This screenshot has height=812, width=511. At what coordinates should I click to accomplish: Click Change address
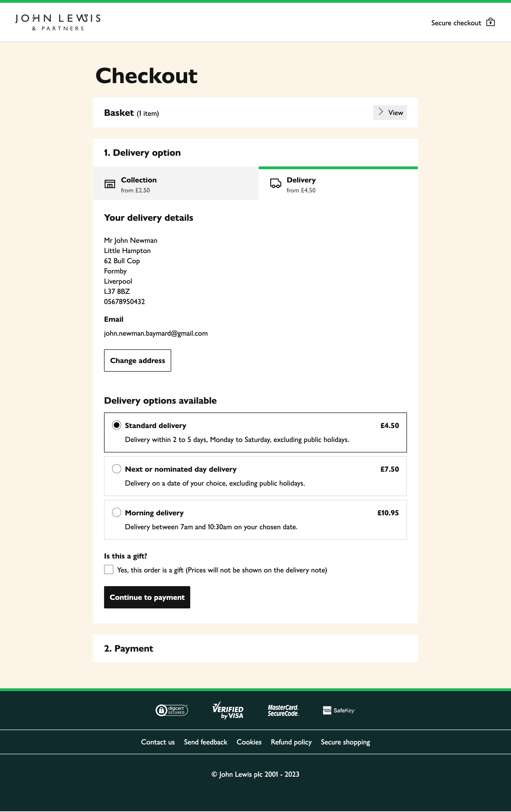[137, 360]
